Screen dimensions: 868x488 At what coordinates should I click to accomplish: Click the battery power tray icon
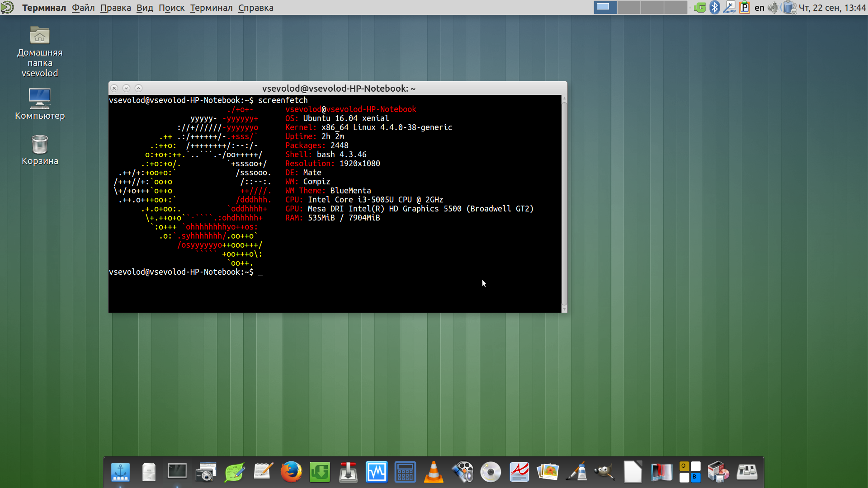pyautogui.click(x=789, y=7)
